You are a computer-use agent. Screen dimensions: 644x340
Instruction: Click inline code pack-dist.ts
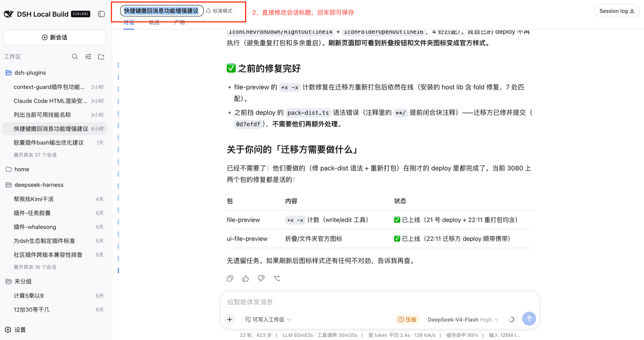click(308, 113)
